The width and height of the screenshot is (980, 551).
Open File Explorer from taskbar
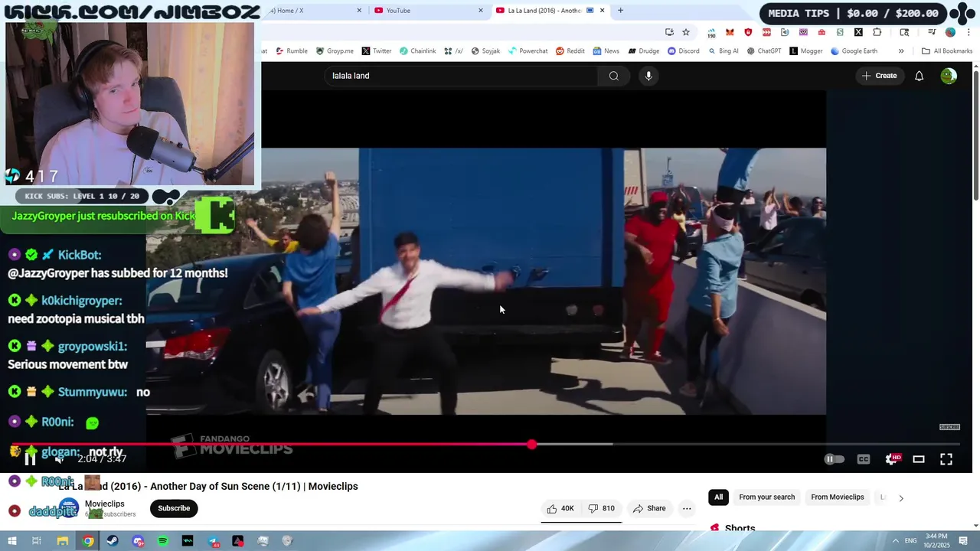click(x=63, y=541)
